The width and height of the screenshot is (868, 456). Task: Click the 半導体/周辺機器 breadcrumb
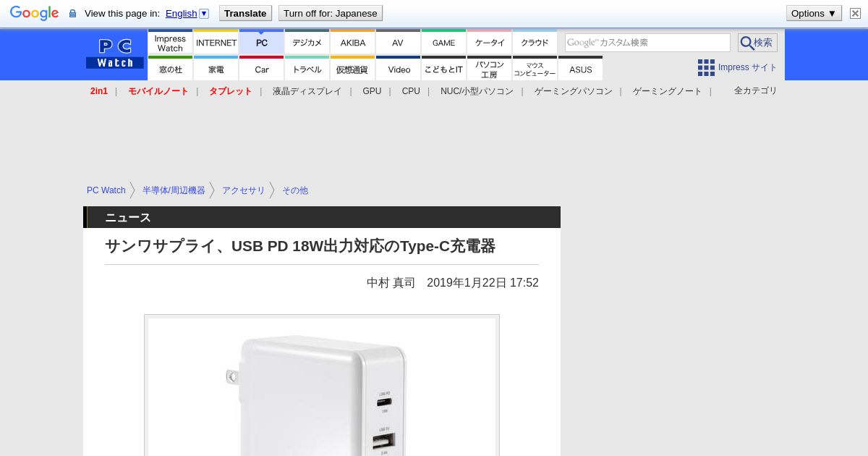174,190
